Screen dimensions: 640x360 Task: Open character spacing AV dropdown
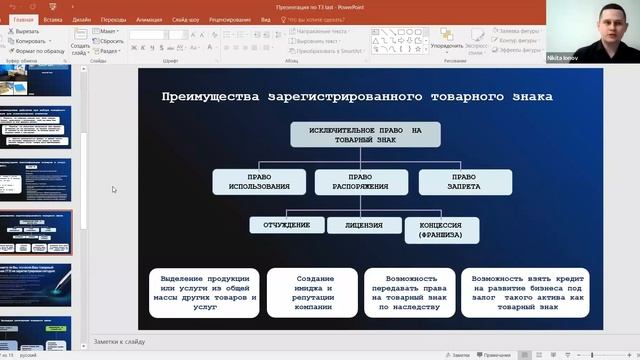181,48
